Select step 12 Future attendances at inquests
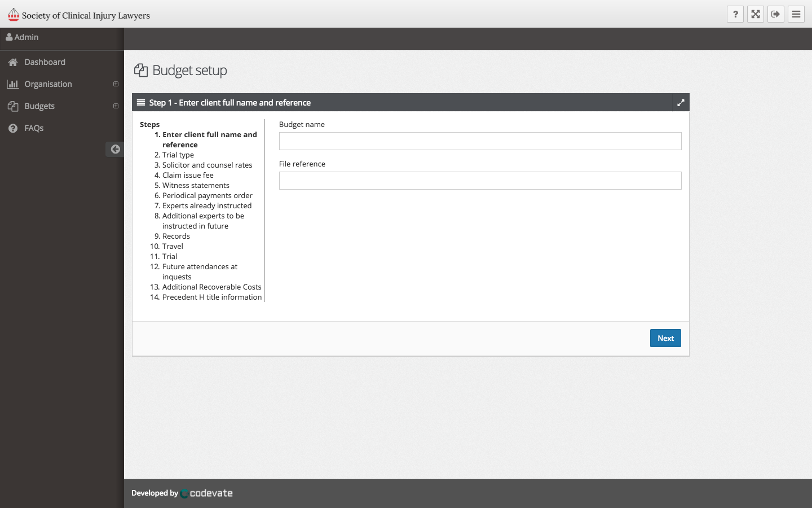This screenshot has height=508, width=812. click(x=200, y=271)
